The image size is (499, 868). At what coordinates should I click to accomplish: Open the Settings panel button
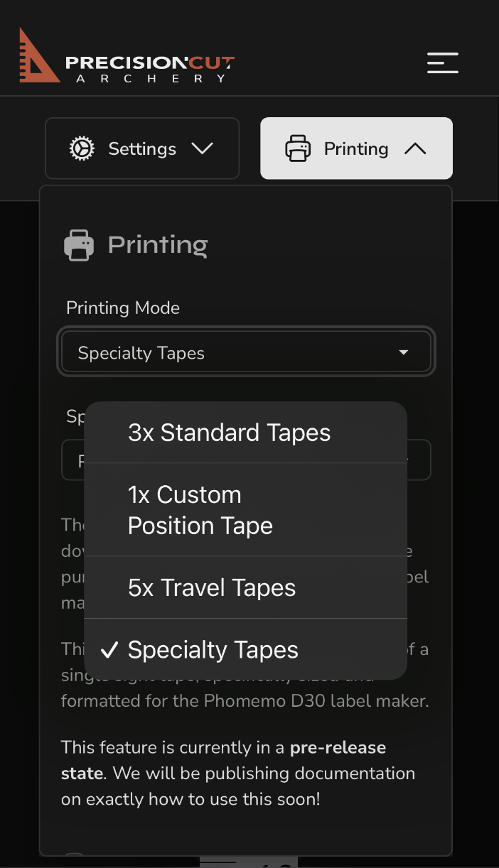pyautogui.click(x=142, y=148)
